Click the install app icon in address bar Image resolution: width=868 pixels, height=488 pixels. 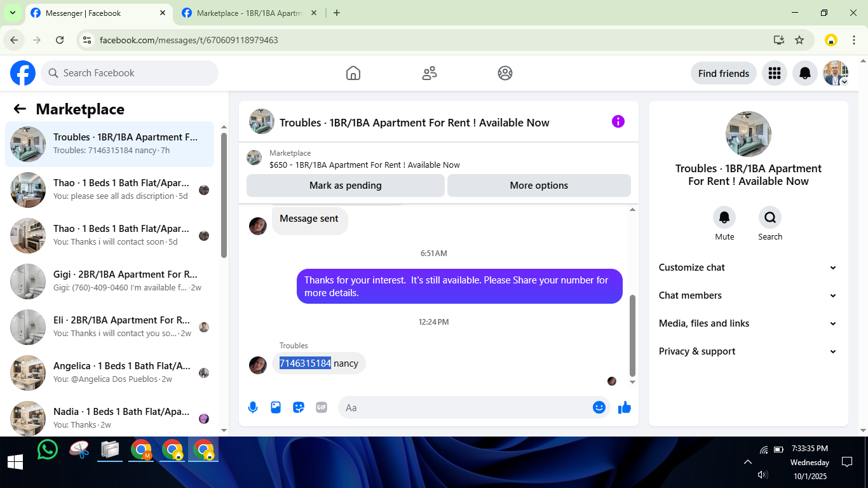779,40
